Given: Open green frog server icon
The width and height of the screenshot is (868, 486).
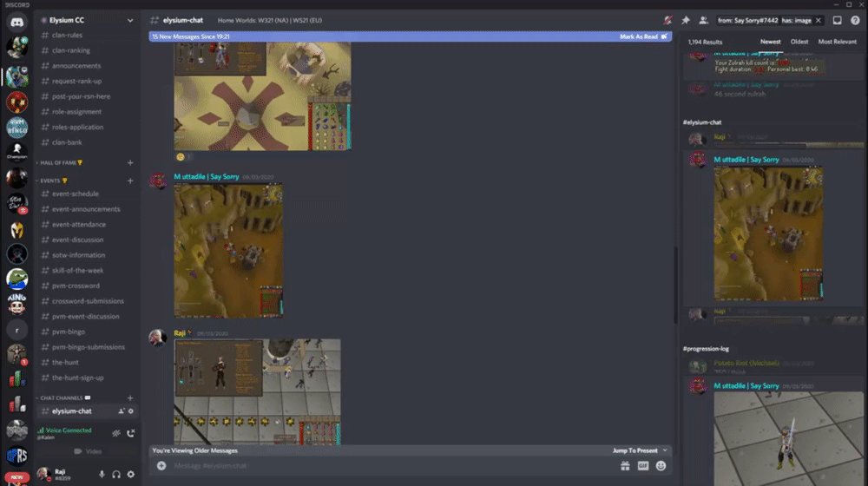Looking at the screenshot, I should (16, 279).
